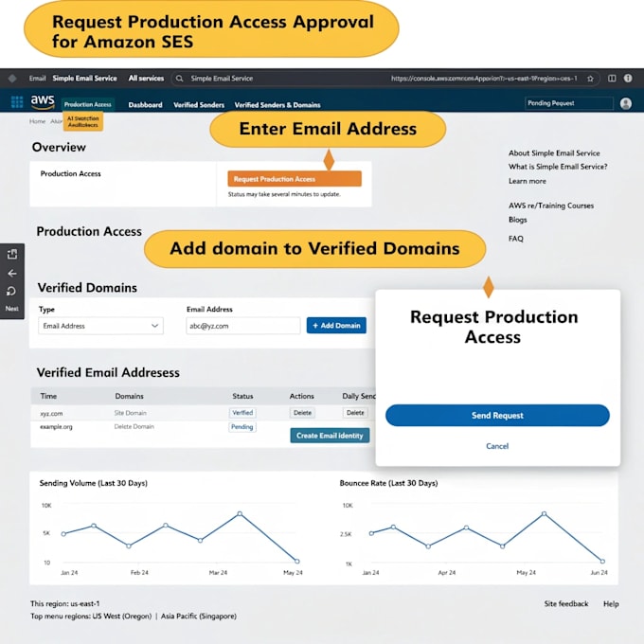This screenshot has height=644, width=644.
Task: Click the Learn more link
Action: [528, 181]
